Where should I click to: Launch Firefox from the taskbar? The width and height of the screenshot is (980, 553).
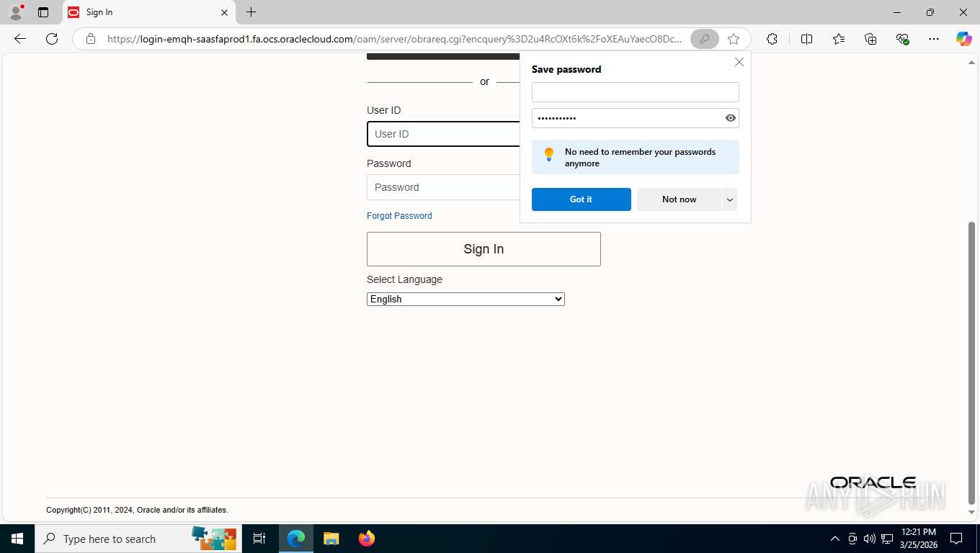click(x=367, y=539)
